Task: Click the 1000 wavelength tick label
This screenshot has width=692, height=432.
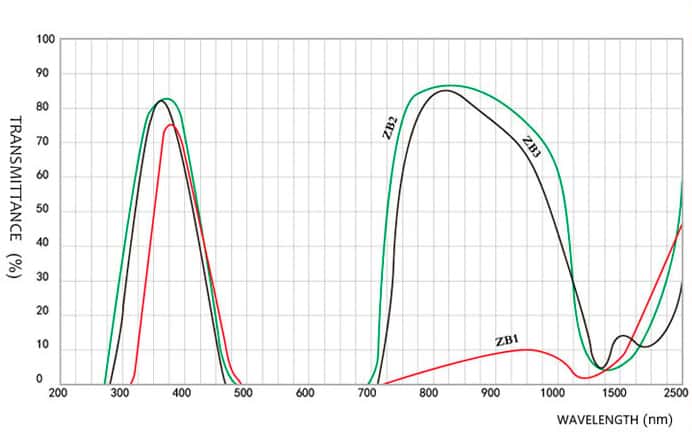Action: tap(552, 393)
